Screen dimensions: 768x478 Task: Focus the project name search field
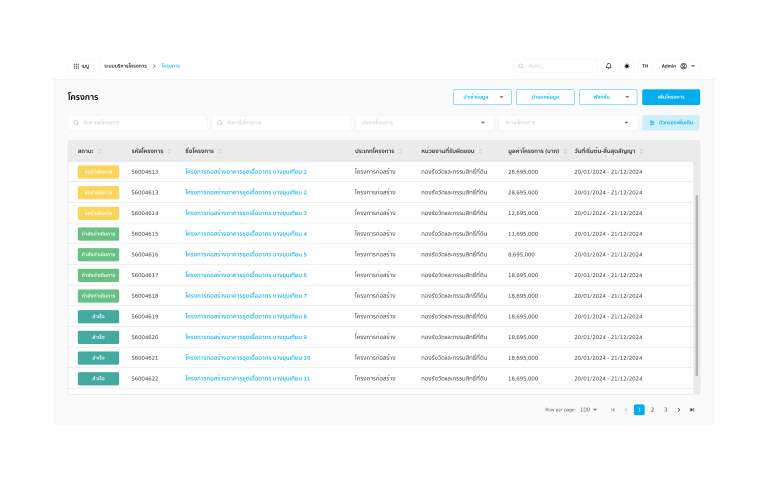(x=281, y=123)
